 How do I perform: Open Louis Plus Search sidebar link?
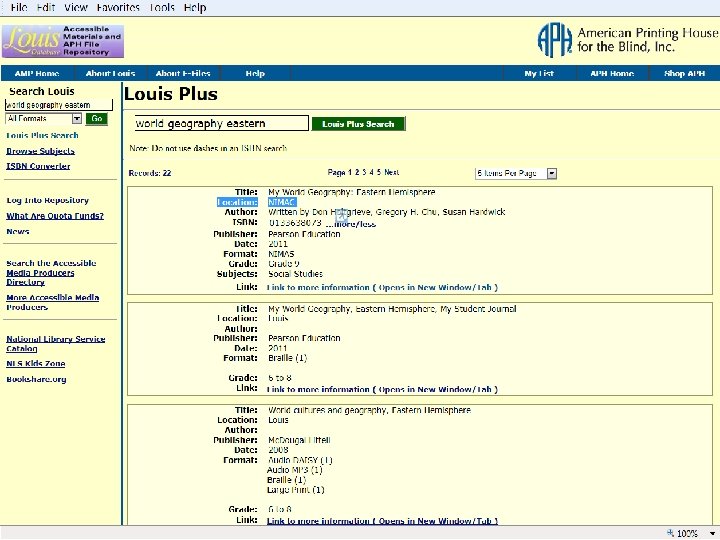coord(42,135)
